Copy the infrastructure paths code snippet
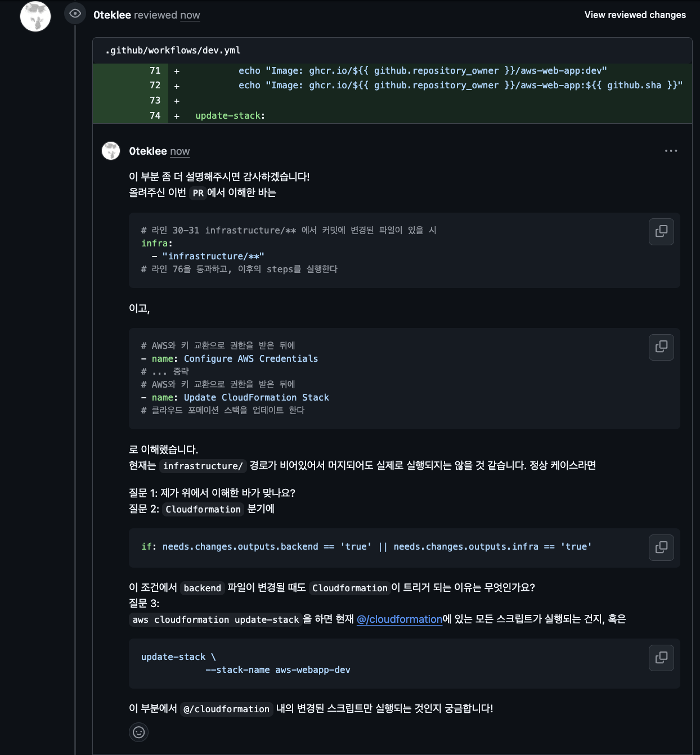This screenshot has height=755, width=700. 661,231
